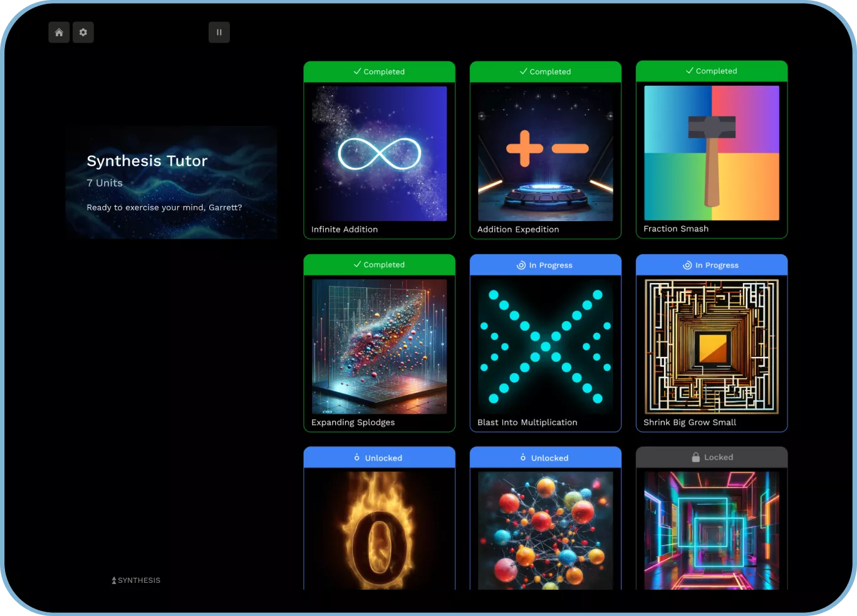Go to the home screen icon
Viewport: 857px width, 616px height.
[x=59, y=33]
